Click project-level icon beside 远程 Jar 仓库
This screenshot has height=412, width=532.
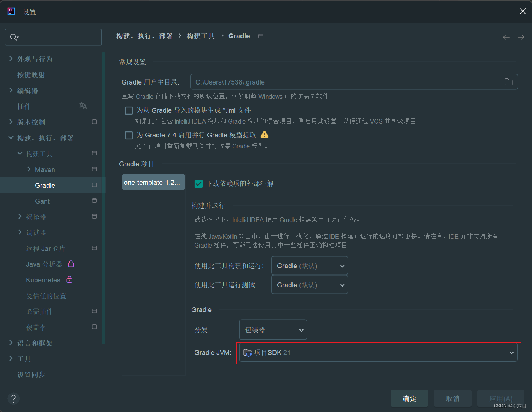[x=95, y=248]
